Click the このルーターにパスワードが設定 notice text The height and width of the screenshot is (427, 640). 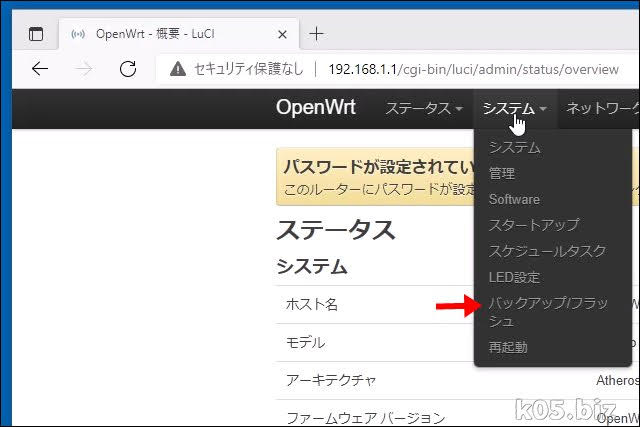point(379,189)
